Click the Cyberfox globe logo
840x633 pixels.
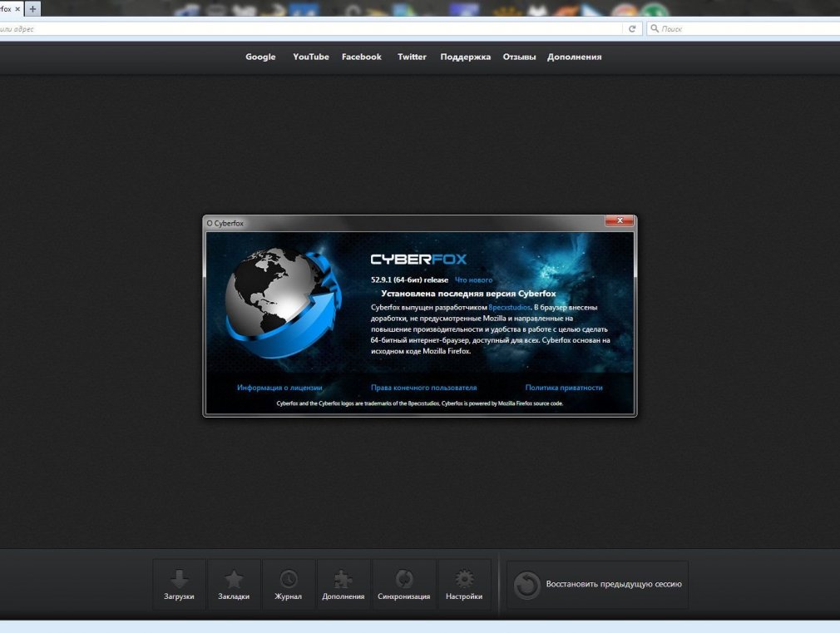[x=283, y=303]
